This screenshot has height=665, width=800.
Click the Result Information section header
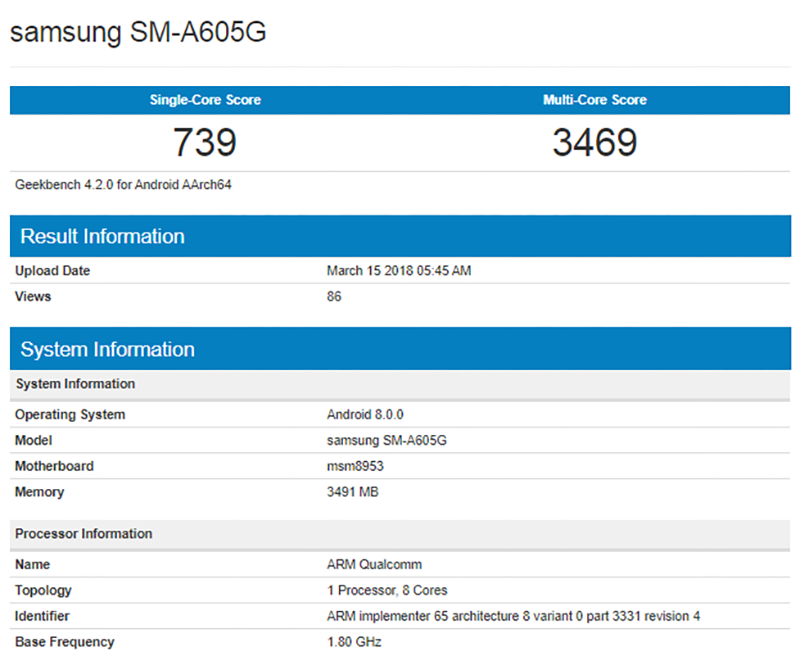coord(102,236)
